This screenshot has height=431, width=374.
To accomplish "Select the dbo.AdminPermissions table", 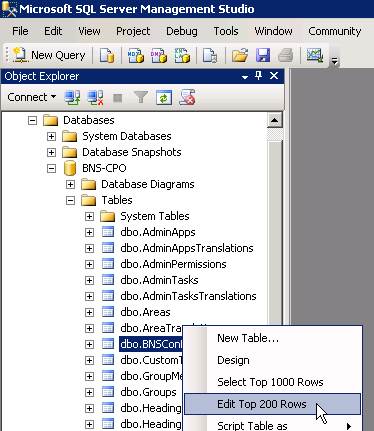I will 173,264.
